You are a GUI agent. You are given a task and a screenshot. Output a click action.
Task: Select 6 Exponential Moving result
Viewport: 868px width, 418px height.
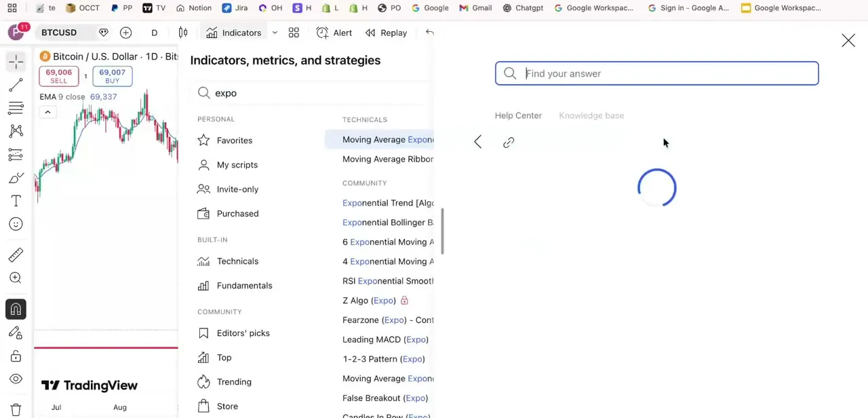(388, 242)
